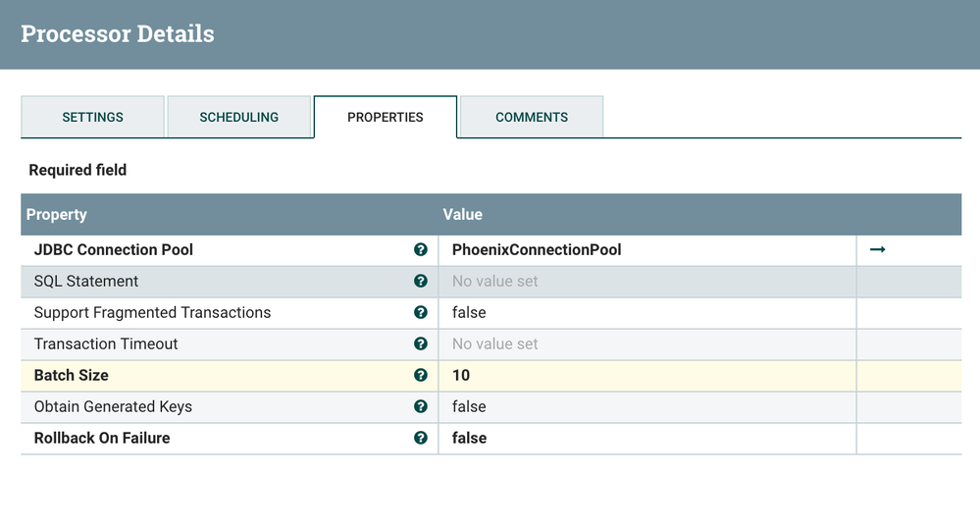Switch to the Scheduling tab
This screenshot has height=527, width=980.
(x=239, y=117)
